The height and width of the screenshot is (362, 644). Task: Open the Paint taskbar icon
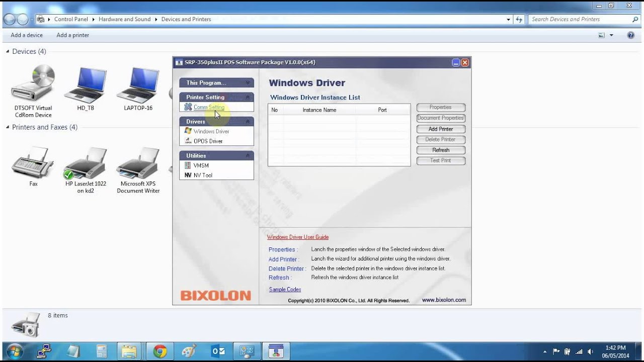pos(189,351)
